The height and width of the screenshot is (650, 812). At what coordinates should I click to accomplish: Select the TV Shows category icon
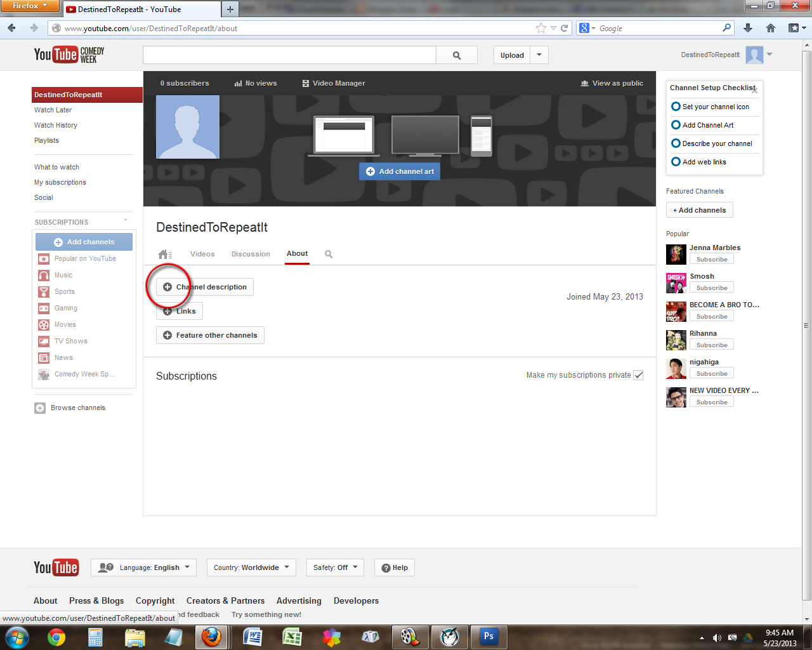[x=44, y=341]
